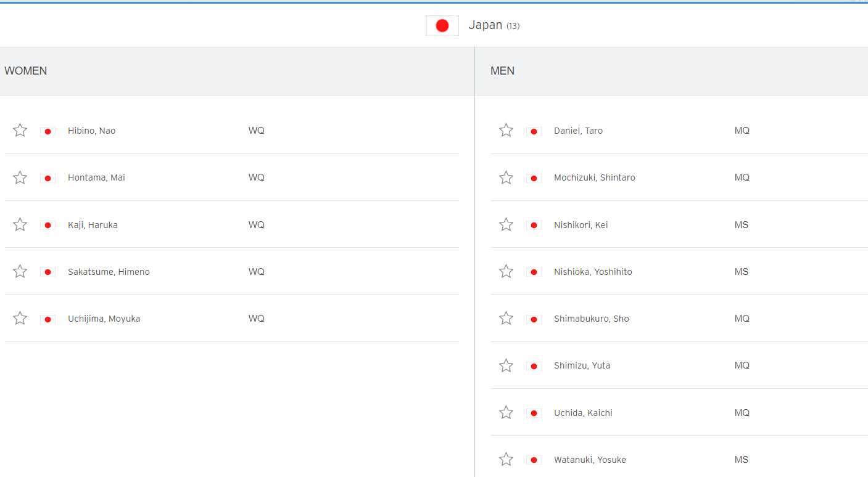Click the flag beside Shimabukuro, Sho
This screenshot has width=868, height=477.
pos(534,319)
